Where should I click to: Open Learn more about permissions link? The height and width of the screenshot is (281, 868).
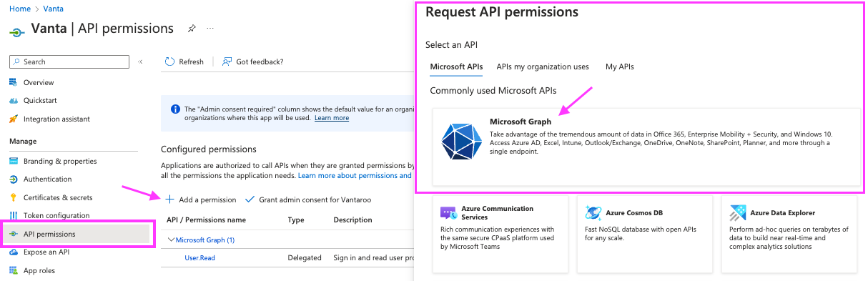[x=355, y=175]
